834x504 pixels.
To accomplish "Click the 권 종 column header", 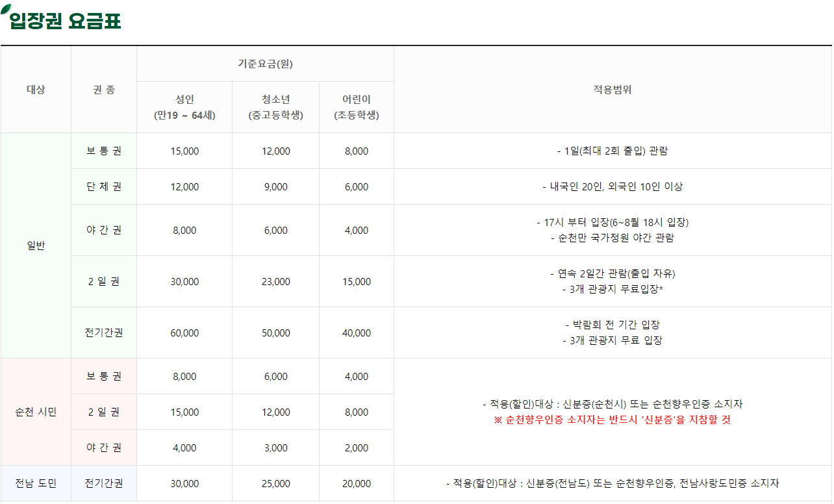I will [103, 88].
